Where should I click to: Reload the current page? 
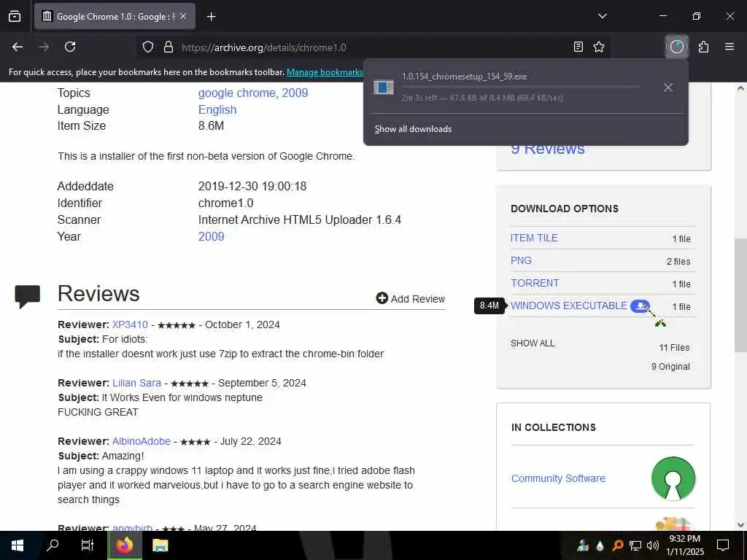[x=70, y=47]
